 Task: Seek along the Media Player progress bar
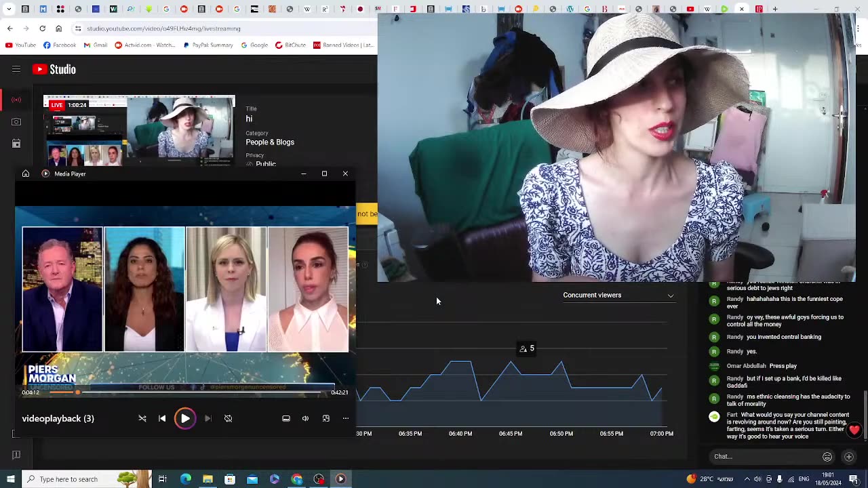point(184,392)
